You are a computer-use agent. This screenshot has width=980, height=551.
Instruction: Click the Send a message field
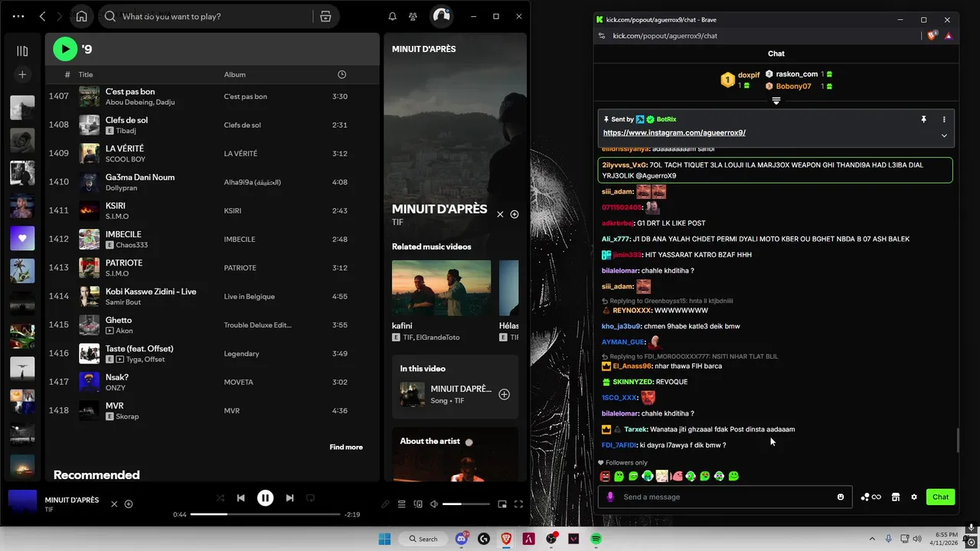(726, 497)
